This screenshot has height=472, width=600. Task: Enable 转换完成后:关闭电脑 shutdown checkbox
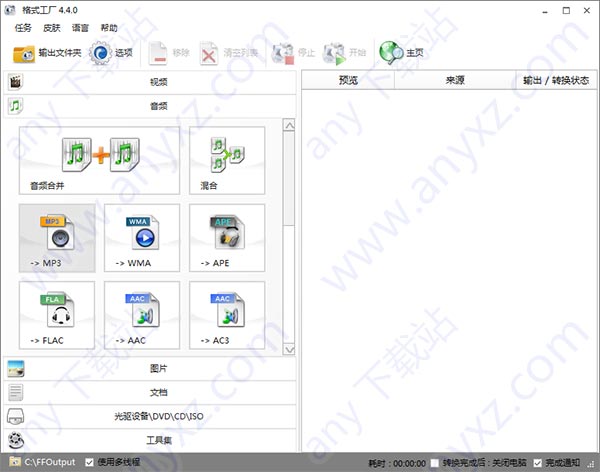click(435, 463)
